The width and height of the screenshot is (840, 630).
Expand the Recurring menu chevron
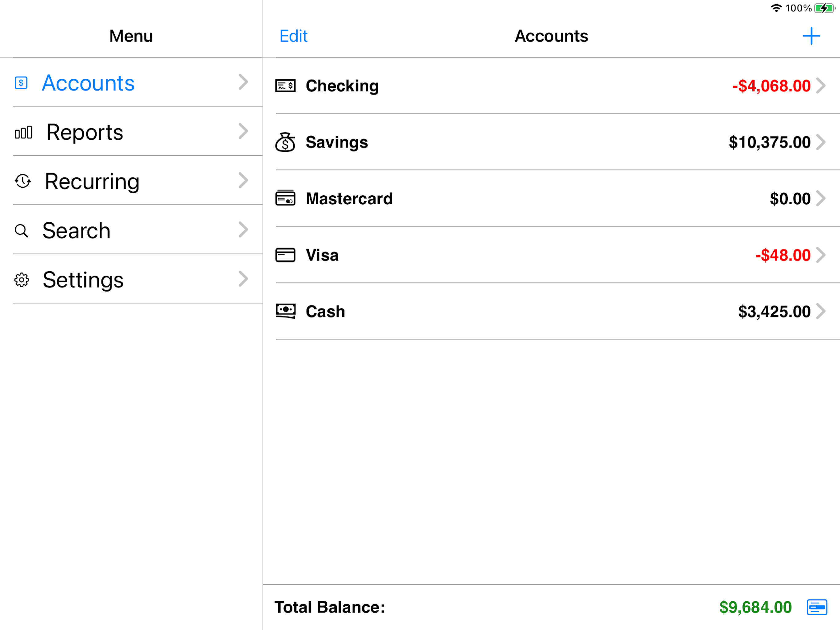point(244,181)
